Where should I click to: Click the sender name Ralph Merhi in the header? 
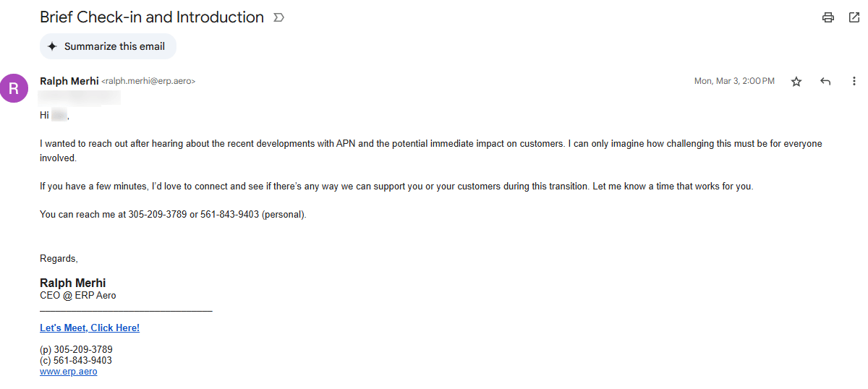pos(69,81)
